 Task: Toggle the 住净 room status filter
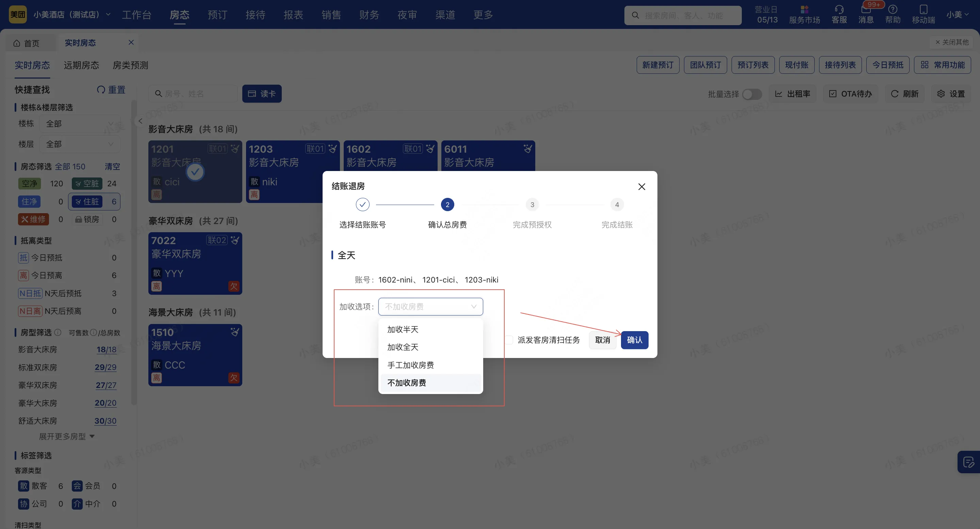pos(29,201)
